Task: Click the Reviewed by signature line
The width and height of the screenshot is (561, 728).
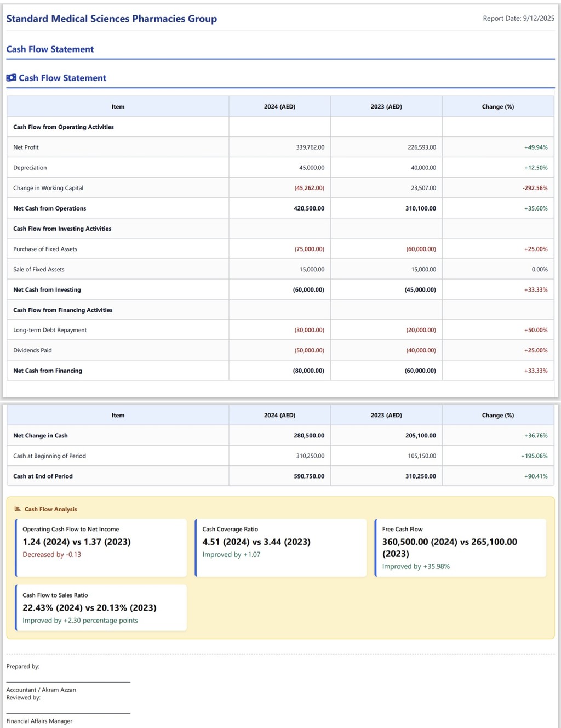Action: [68, 713]
